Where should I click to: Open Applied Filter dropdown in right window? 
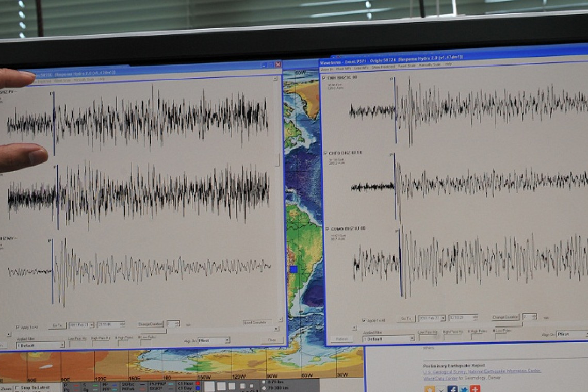pyautogui.click(x=411, y=339)
